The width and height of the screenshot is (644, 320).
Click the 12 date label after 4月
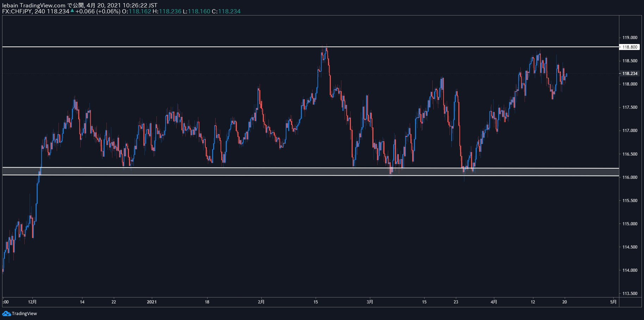(x=533, y=302)
